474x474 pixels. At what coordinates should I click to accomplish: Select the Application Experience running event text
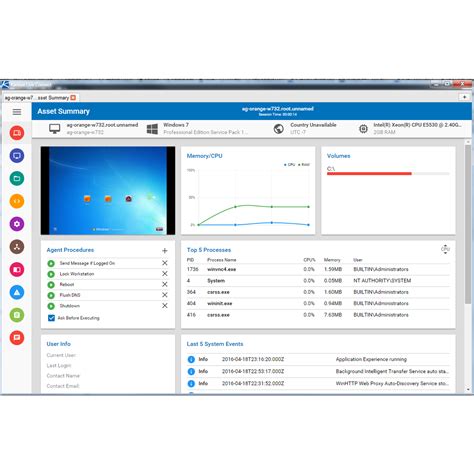[371, 359]
